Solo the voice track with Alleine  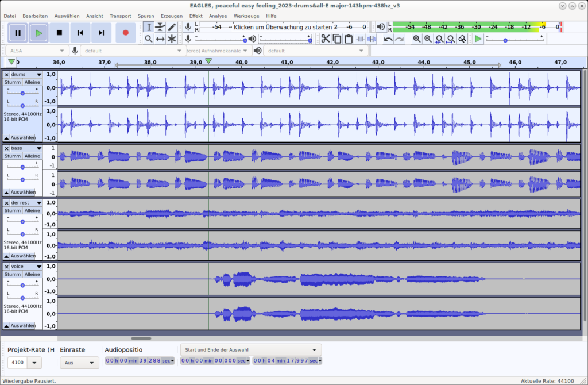click(x=32, y=274)
